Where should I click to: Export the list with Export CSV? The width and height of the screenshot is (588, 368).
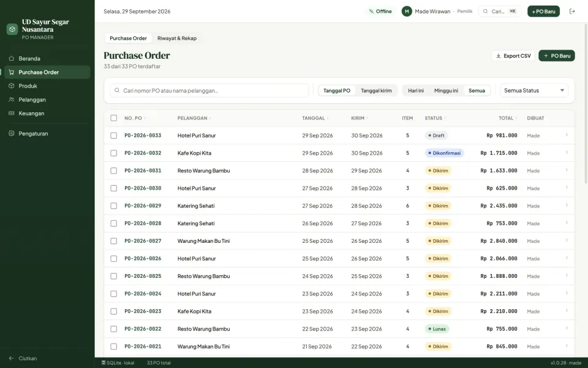click(513, 56)
